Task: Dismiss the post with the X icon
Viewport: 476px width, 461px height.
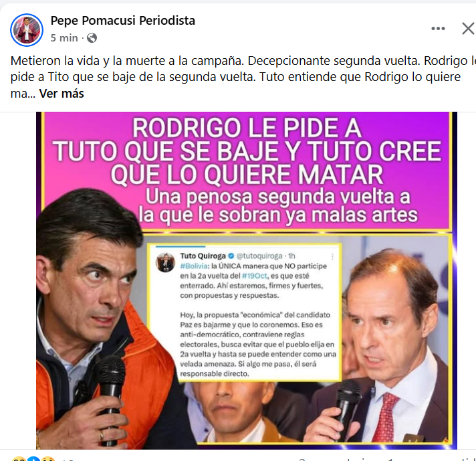Action: tap(468, 29)
